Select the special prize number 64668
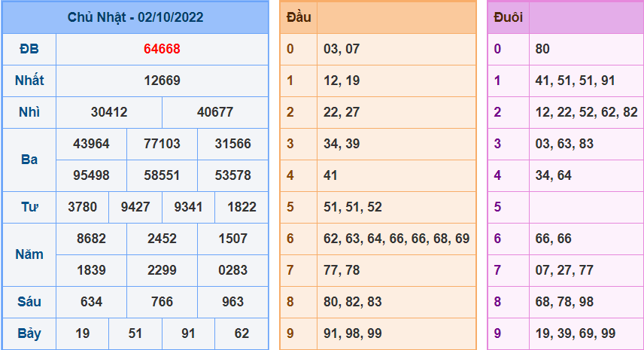Image resolution: width=644 pixels, height=350 pixels. [162, 49]
